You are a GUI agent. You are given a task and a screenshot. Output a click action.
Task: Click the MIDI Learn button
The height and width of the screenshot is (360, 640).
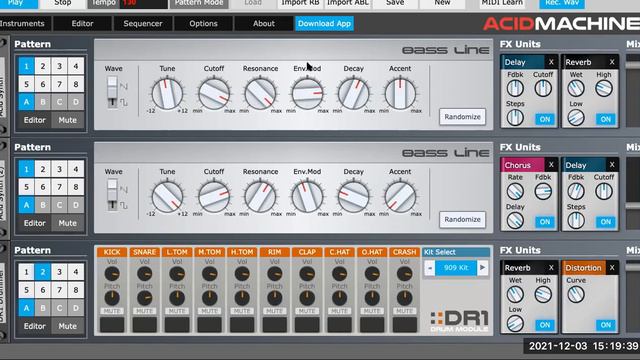pyautogui.click(x=502, y=3)
